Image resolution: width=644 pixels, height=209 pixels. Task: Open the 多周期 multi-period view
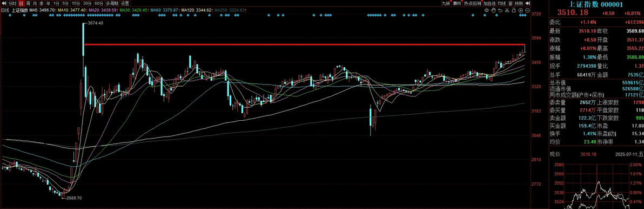click(112, 3)
